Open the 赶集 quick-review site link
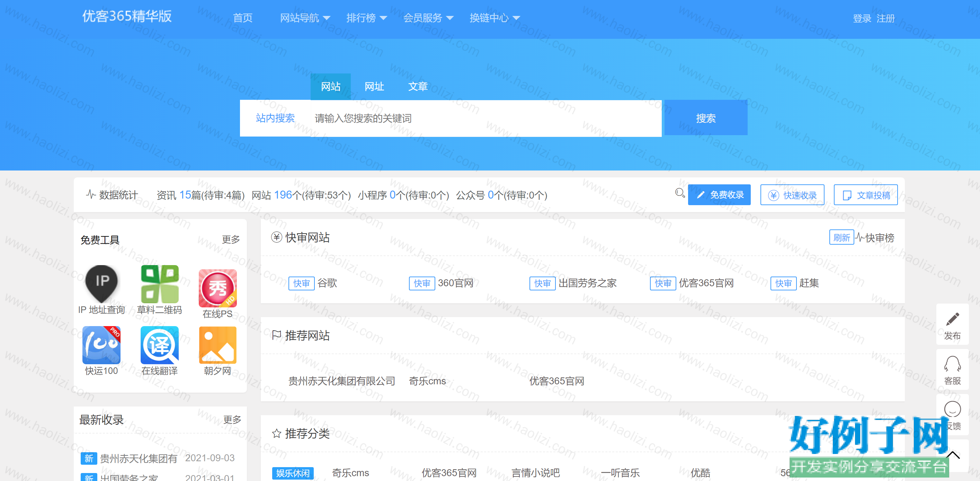 pos(809,283)
